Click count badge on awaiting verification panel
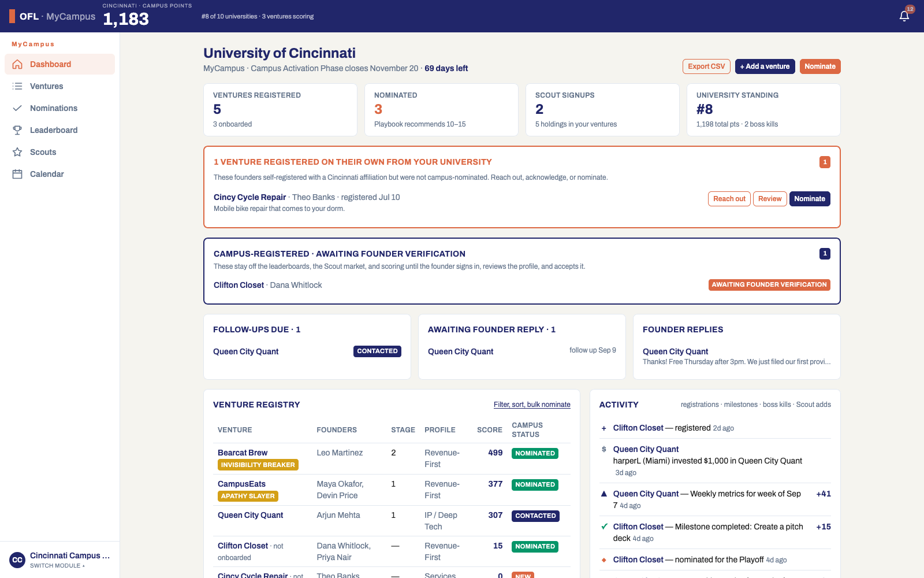This screenshot has height=578, width=924. pyautogui.click(x=825, y=254)
